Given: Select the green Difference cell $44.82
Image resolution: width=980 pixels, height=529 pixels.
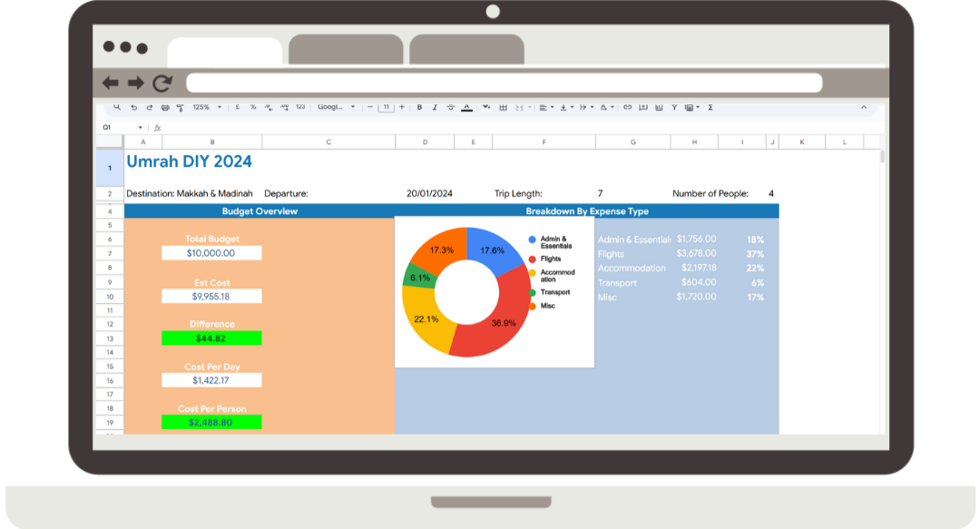Looking at the screenshot, I should (x=211, y=338).
